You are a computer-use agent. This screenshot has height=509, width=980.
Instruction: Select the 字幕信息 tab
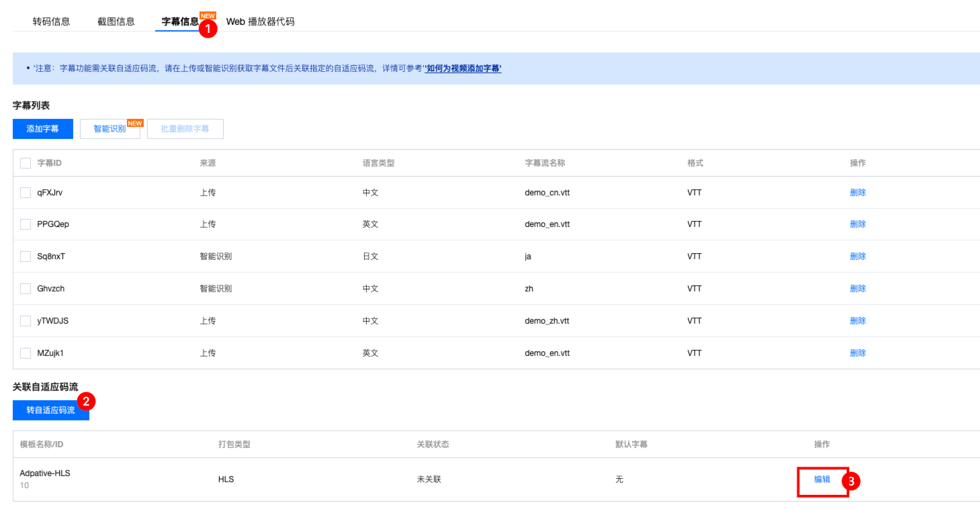point(180,21)
